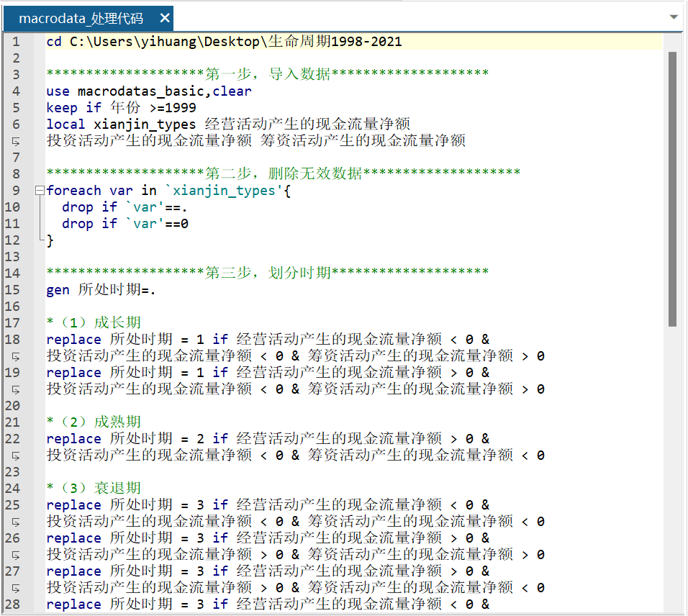Click the vertical scrollbar thumb
Screen dimensions: 688x616
[x=672, y=189]
